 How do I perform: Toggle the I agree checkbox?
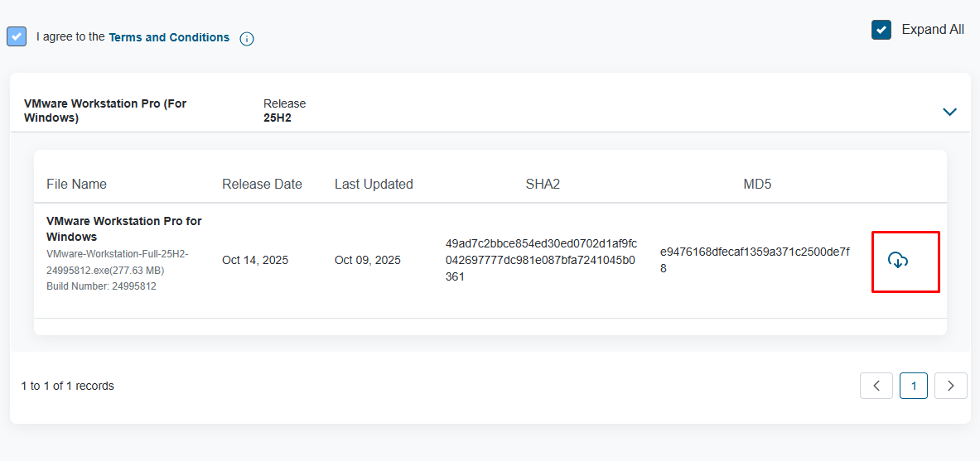[x=17, y=37]
